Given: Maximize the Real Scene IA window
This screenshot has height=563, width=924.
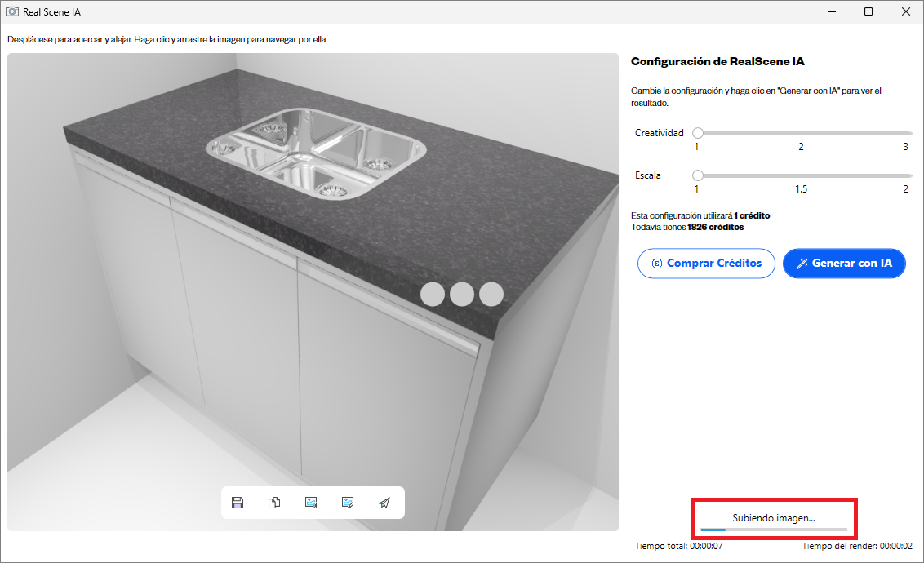Looking at the screenshot, I should [x=868, y=11].
